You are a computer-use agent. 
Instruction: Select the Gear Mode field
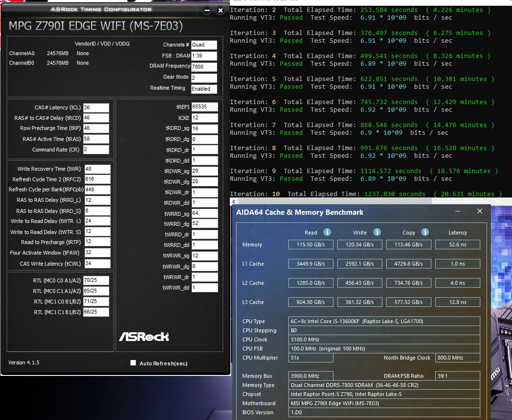click(x=204, y=78)
